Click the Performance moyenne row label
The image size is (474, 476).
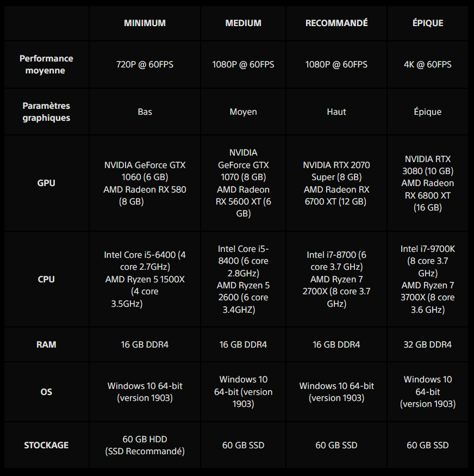point(46,64)
